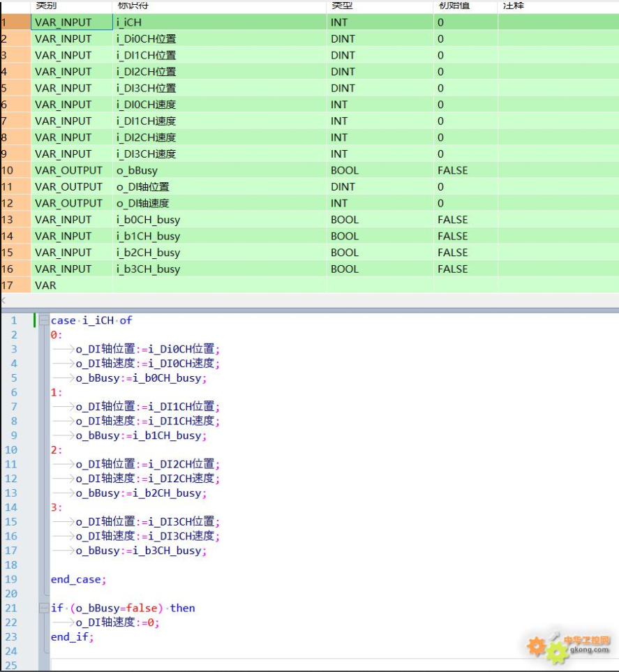Click the 初始值 column header
Screen dimensions: 619x672
tap(465, 6)
